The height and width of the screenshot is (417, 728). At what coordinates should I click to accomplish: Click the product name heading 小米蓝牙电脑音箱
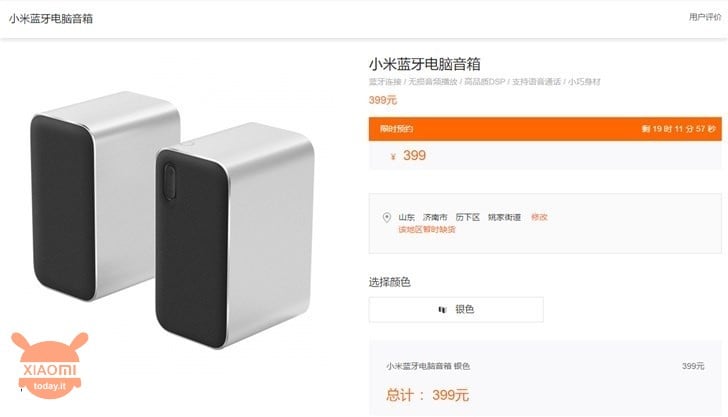coord(424,64)
